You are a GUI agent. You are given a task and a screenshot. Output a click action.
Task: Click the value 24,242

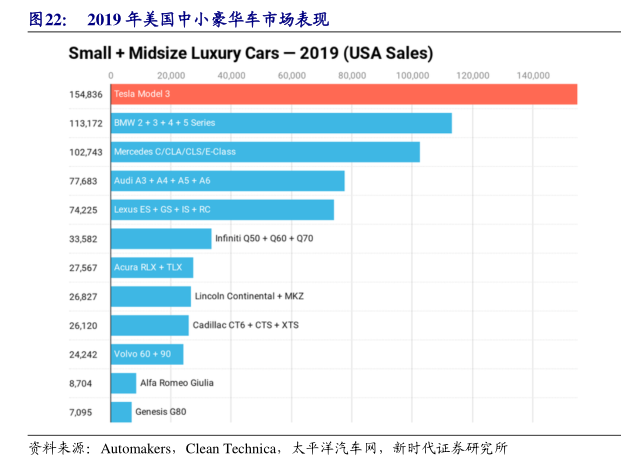coord(83,355)
